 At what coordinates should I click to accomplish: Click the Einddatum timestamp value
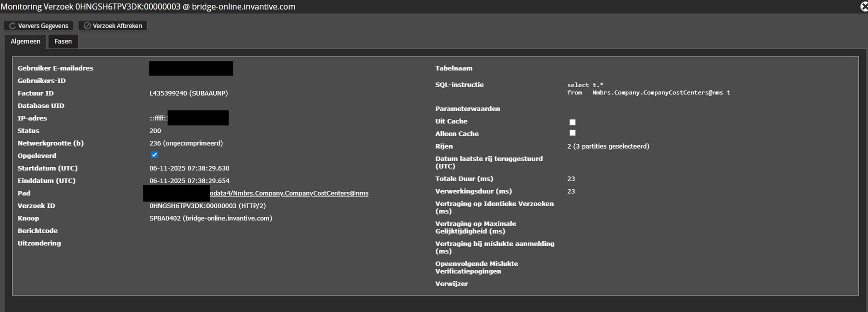click(x=189, y=181)
